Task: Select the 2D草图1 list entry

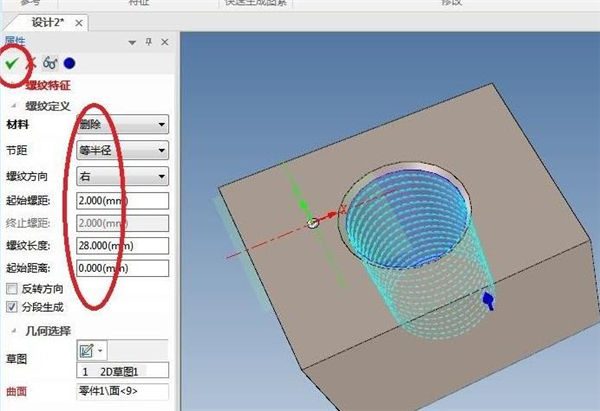Action: click(122, 371)
